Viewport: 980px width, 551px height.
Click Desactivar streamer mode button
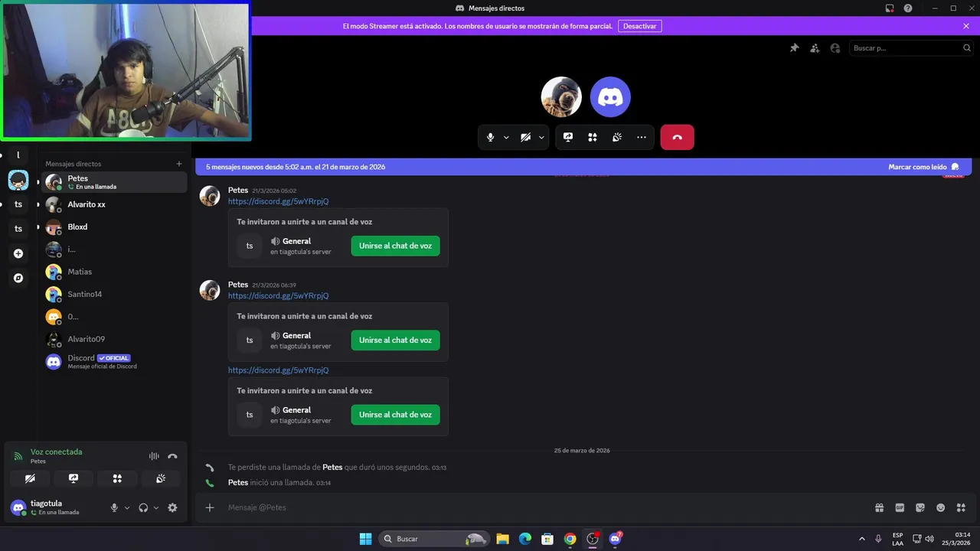pos(640,26)
